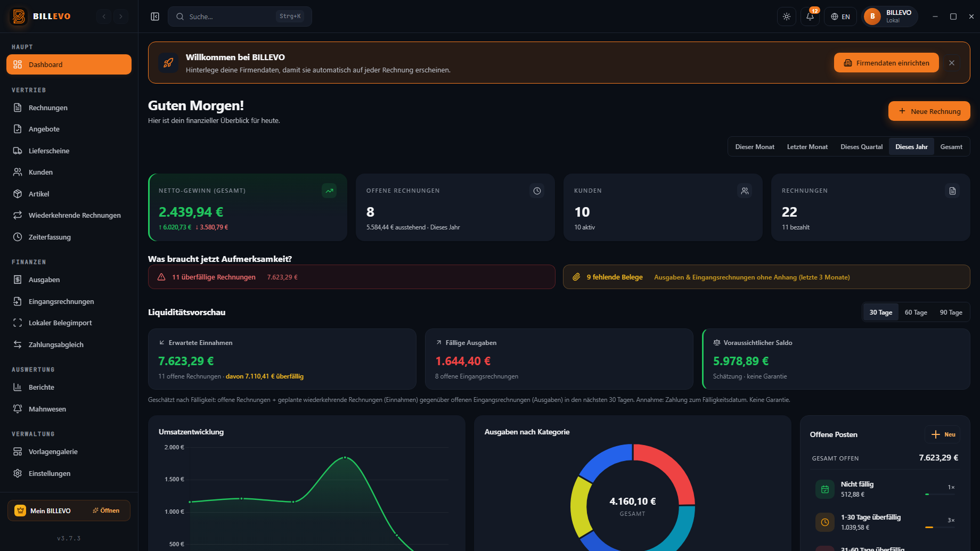Open BILLEVO Lokal profile menu
The image size is (980, 551).
click(x=889, y=17)
